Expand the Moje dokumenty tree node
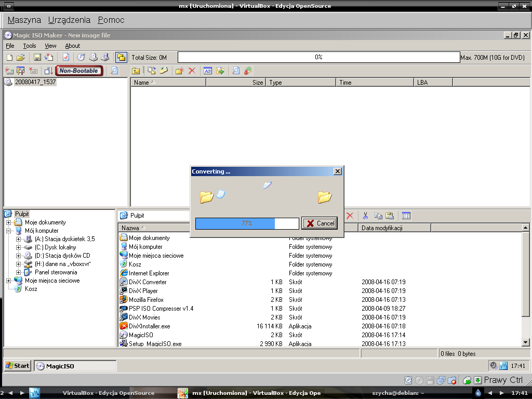The image size is (532, 399). [x=8, y=222]
